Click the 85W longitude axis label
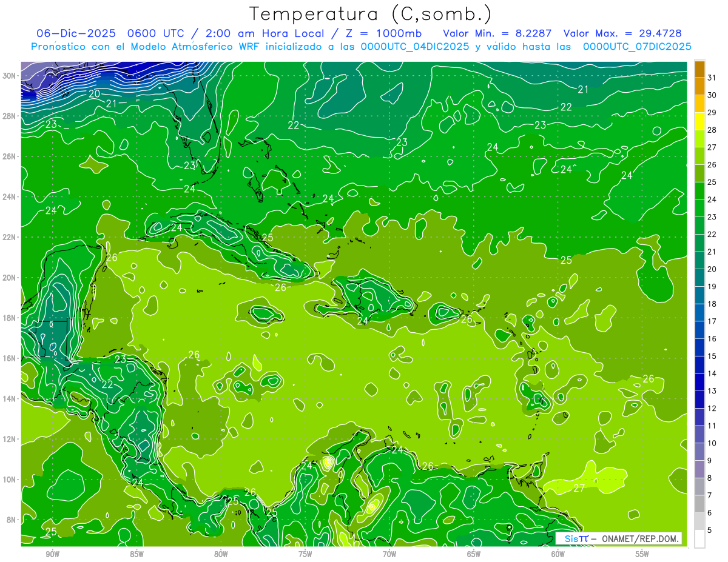Viewport: 728px width, 562px height. pyautogui.click(x=136, y=554)
